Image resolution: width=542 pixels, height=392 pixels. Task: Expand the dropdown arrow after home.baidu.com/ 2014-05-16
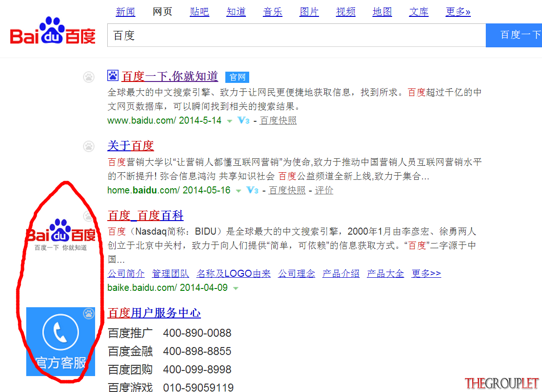238,191
